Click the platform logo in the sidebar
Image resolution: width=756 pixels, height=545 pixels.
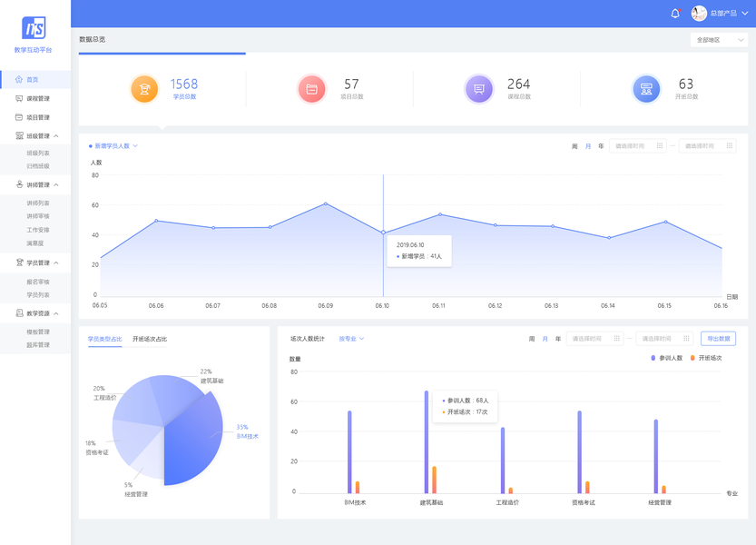pos(34,27)
